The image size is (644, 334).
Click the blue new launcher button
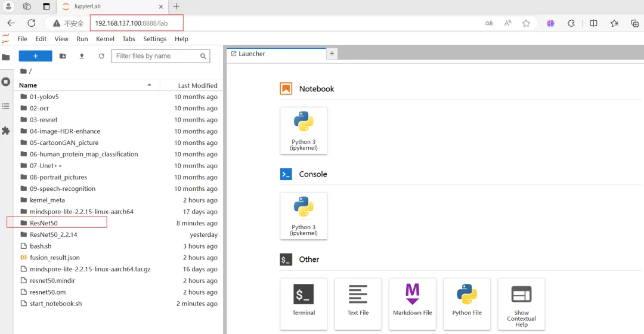tap(35, 56)
